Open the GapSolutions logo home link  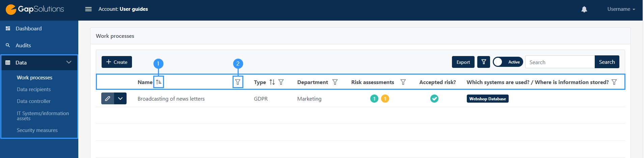pyautogui.click(x=35, y=9)
